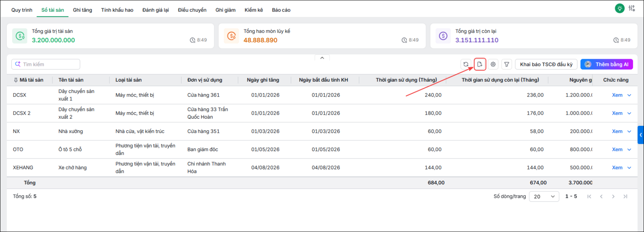
Task: Click the Ngày ghi tăng column header
Action: [x=263, y=80]
